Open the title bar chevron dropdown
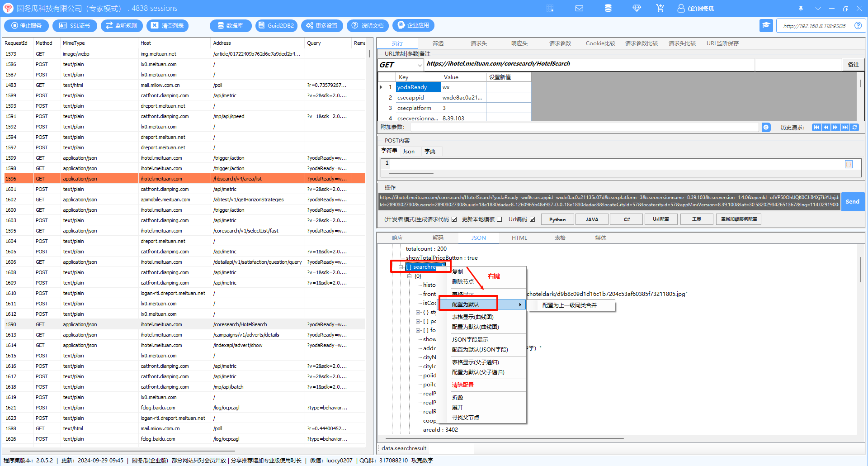The height and width of the screenshot is (466, 868). [x=818, y=8]
